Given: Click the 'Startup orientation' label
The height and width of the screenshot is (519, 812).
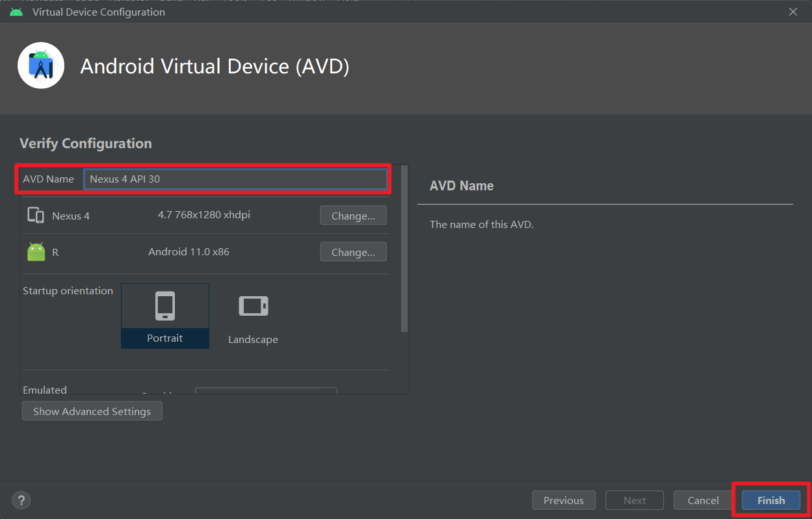Looking at the screenshot, I should pyautogui.click(x=68, y=290).
